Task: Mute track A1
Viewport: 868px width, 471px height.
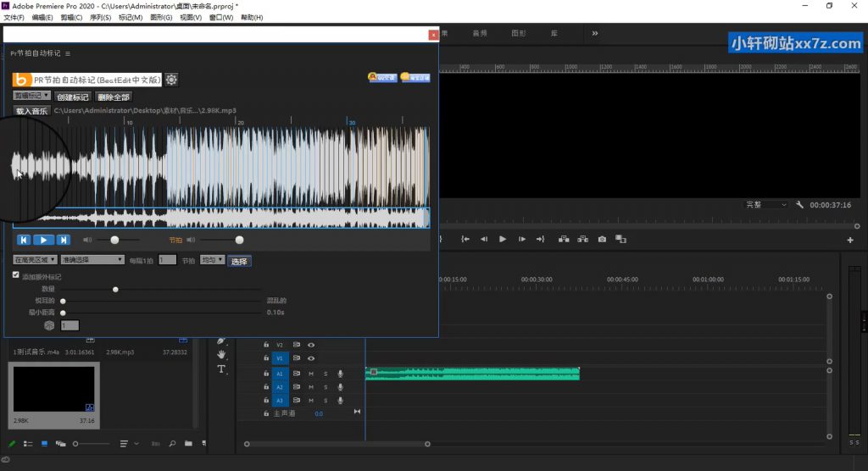Action: [311, 374]
